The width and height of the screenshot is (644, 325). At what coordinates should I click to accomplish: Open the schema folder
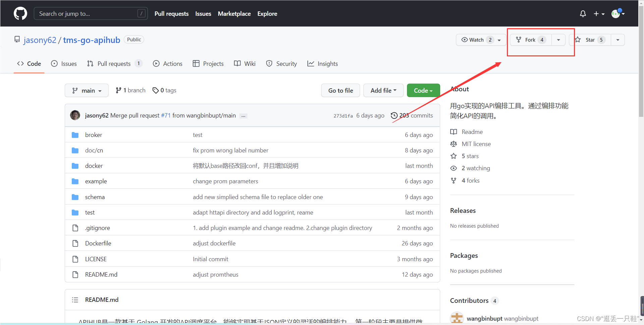coord(95,197)
